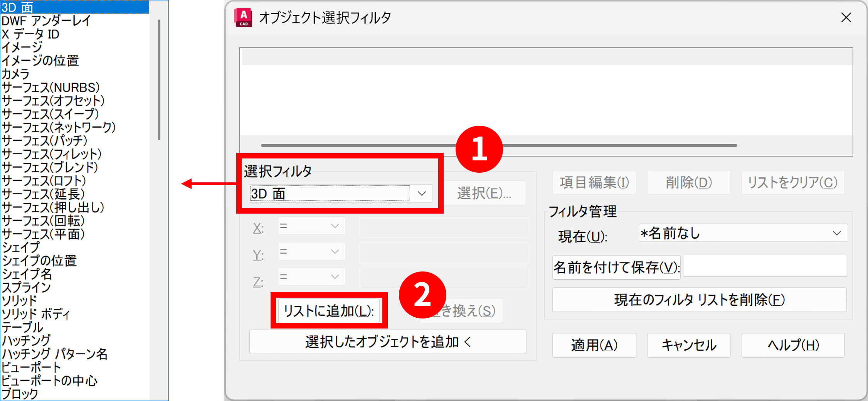Viewport: 868px width, 401px height.
Task: Select カメラ in the filter list
Action: [16, 74]
